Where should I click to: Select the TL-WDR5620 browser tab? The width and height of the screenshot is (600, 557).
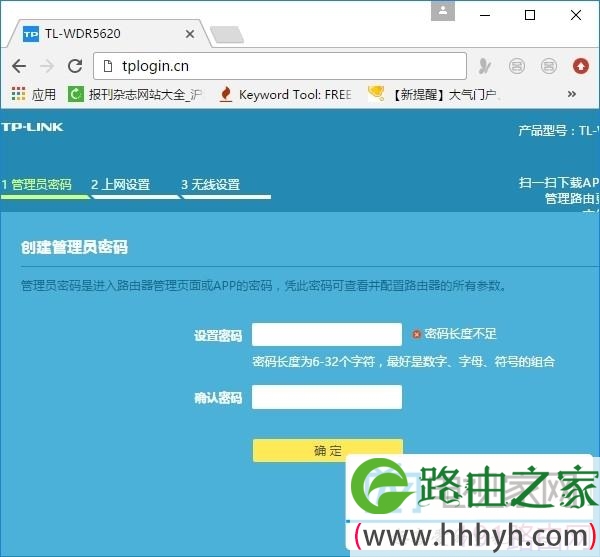point(109,34)
